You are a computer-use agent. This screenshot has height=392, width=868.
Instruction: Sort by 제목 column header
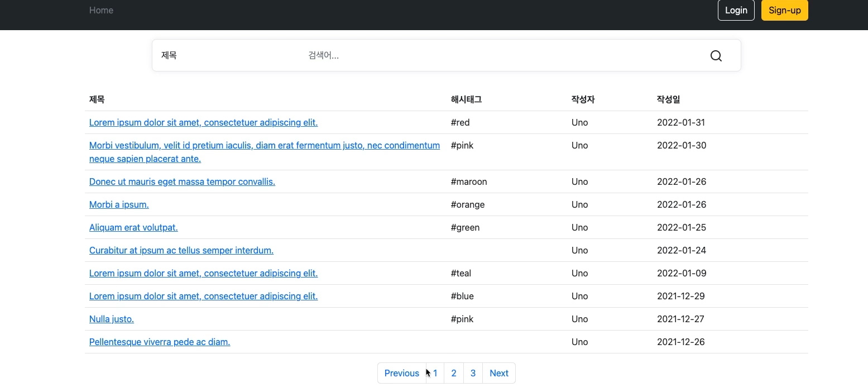pyautogui.click(x=97, y=99)
